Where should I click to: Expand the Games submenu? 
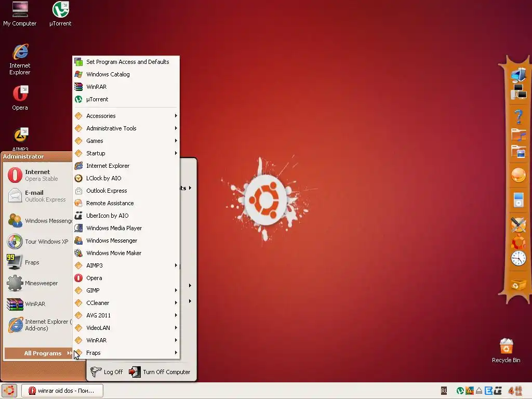(x=126, y=141)
